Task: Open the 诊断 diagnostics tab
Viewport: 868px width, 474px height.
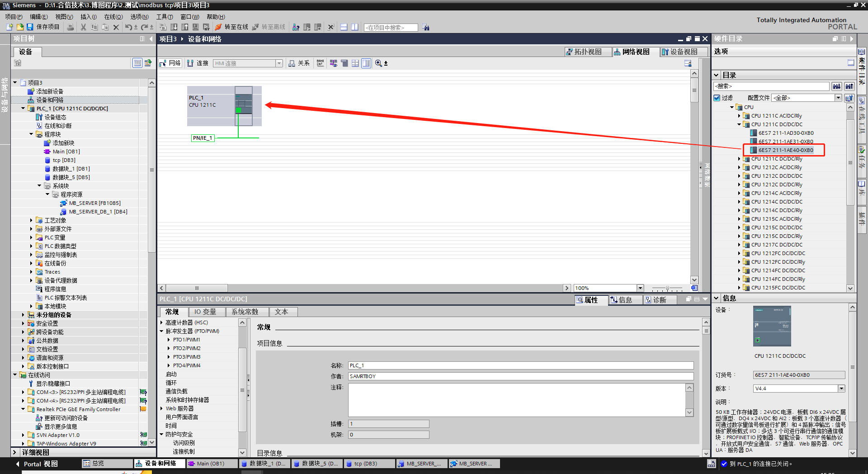Action: pos(660,300)
